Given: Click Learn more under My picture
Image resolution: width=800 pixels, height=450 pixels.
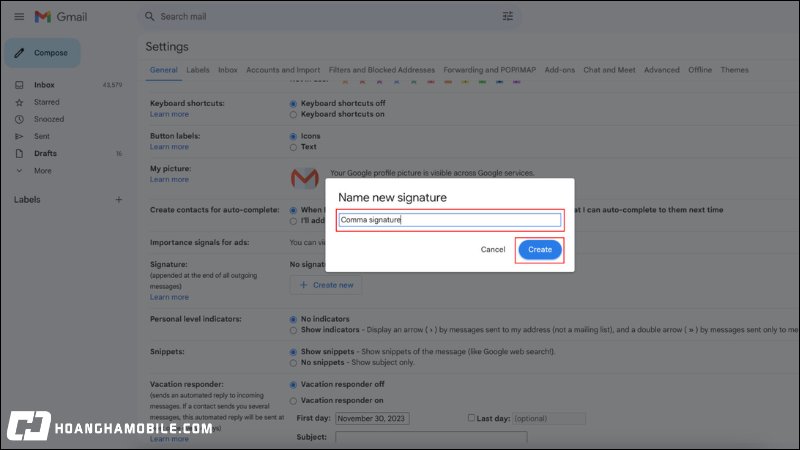Looking at the screenshot, I should click(169, 180).
